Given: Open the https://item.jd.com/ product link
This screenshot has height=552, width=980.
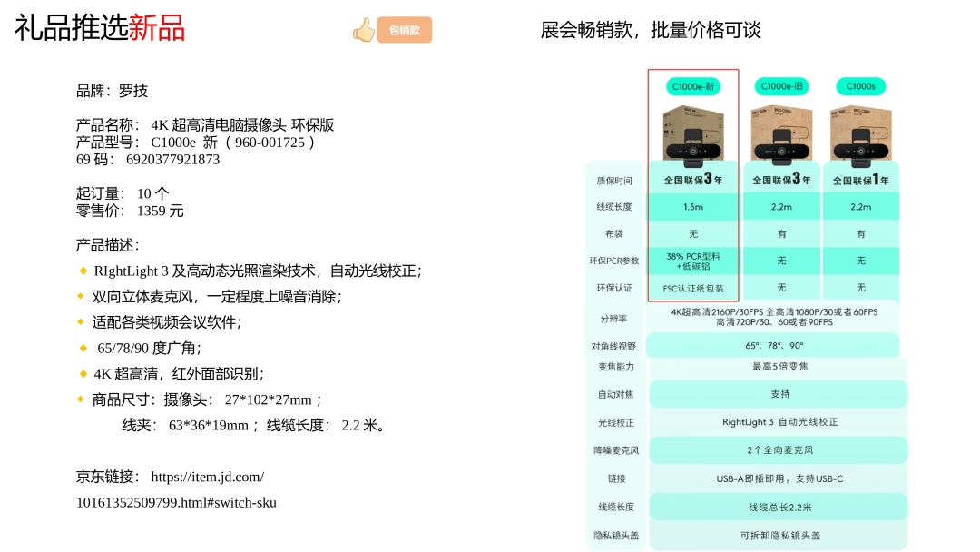Looking at the screenshot, I should [x=207, y=477].
